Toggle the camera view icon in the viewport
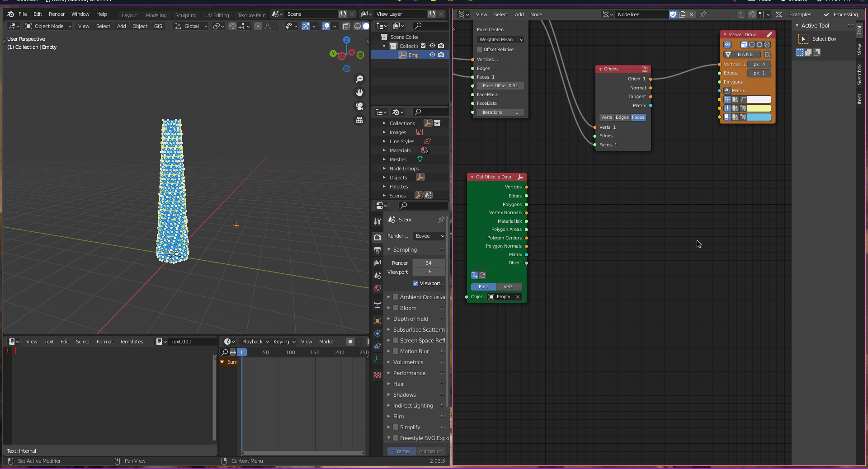The image size is (868, 469). coord(359,106)
